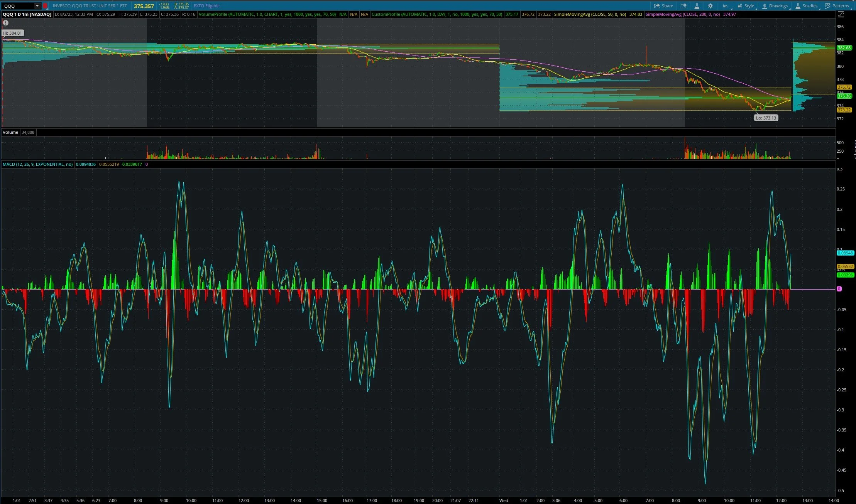Click the red alert icon next to QQQ symbol
Viewport: 856px width, 504px height.
pyautogui.click(x=45, y=6)
